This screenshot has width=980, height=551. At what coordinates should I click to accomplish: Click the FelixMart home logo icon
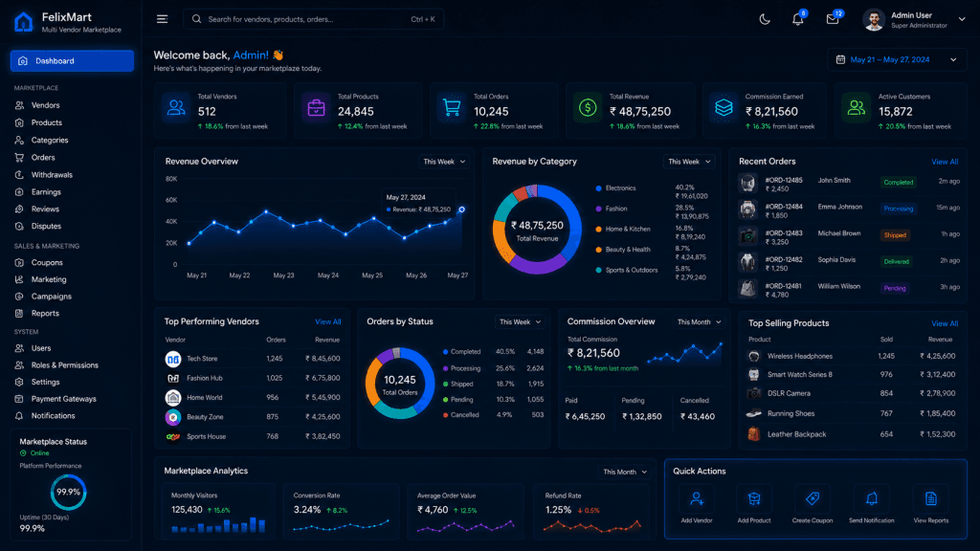(23, 23)
